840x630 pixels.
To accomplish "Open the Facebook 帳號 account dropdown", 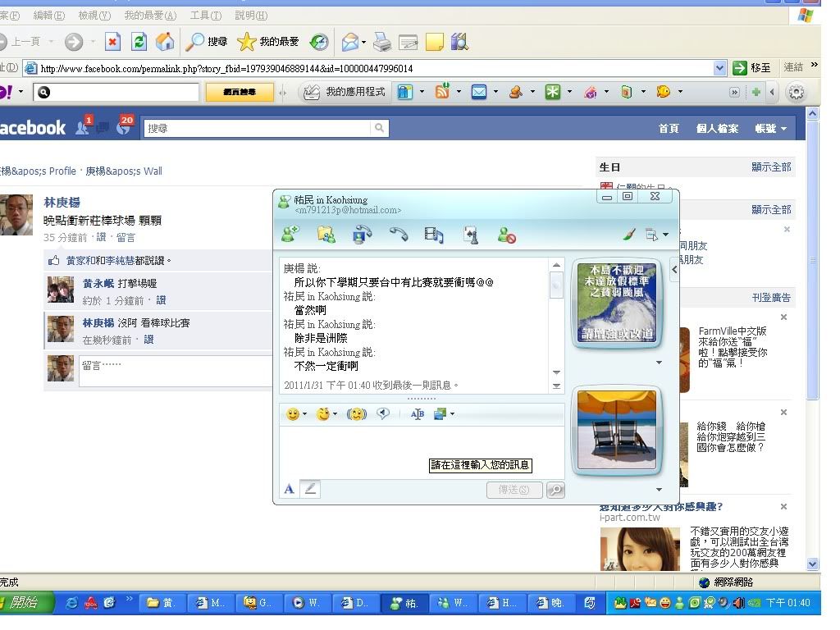I will [770, 128].
